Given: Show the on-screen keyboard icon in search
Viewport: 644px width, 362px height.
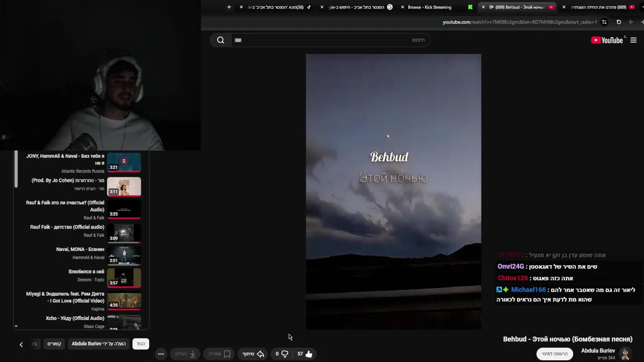Looking at the screenshot, I should pyautogui.click(x=238, y=40).
